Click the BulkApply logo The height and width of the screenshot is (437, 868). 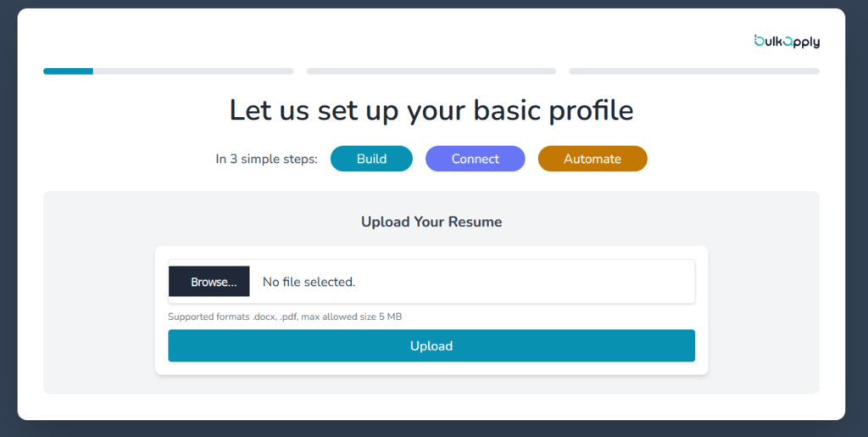coord(787,41)
